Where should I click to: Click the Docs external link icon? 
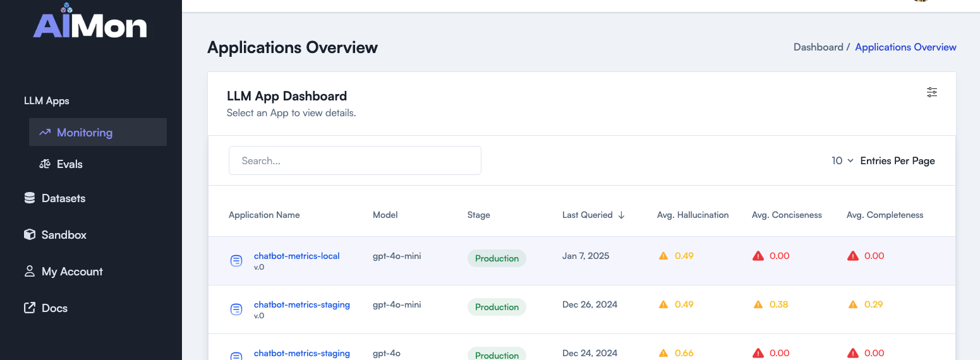30,308
